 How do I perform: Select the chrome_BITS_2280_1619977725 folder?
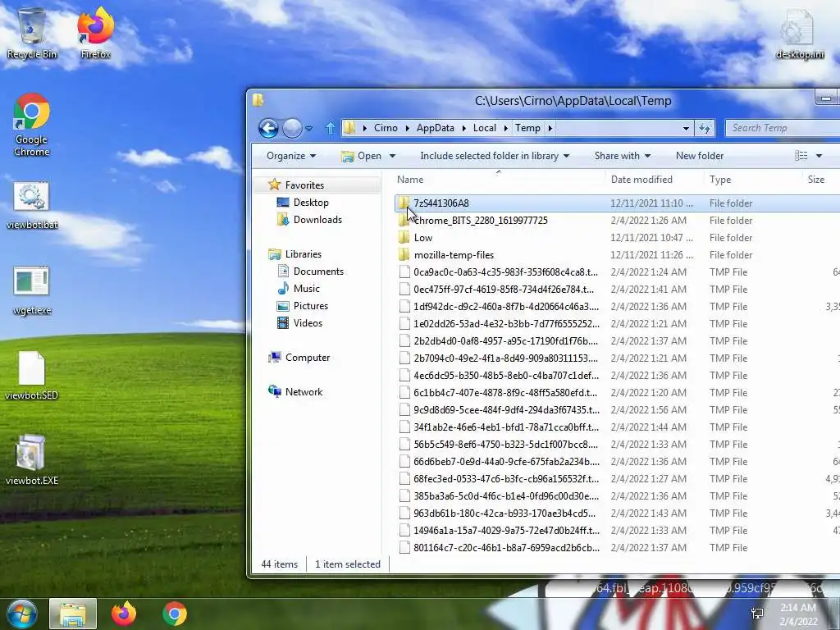click(480, 221)
